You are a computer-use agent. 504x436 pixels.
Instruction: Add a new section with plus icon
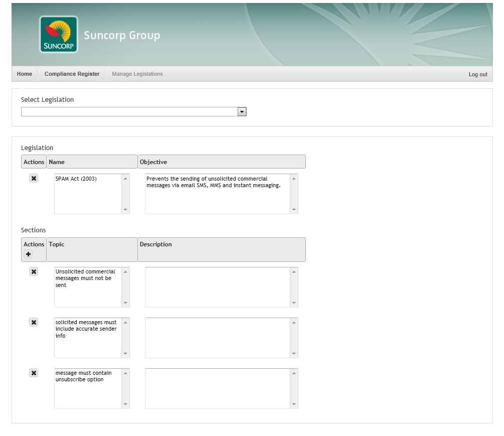(28, 254)
